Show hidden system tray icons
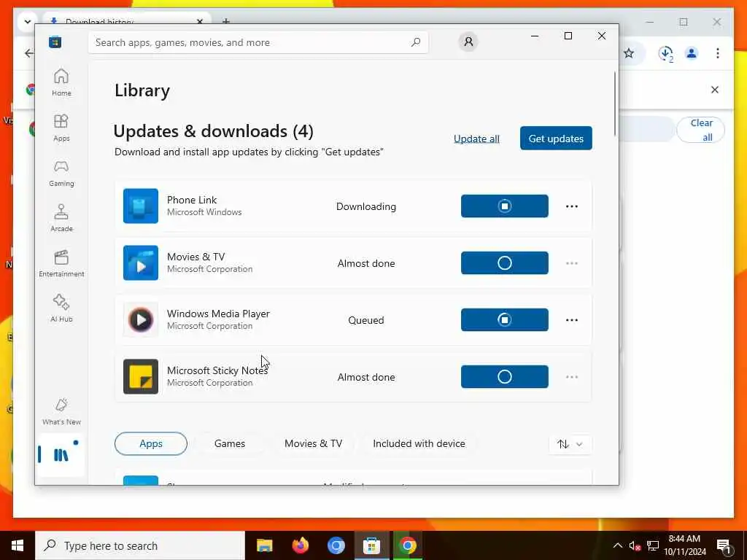Image resolution: width=747 pixels, height=560 pixels. (x=617, y=545)
